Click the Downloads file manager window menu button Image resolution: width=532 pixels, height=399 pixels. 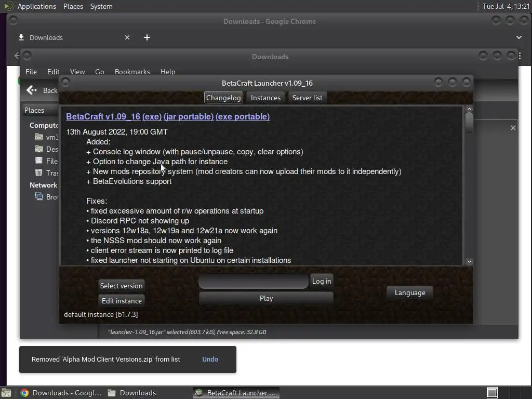coord(27,55)
